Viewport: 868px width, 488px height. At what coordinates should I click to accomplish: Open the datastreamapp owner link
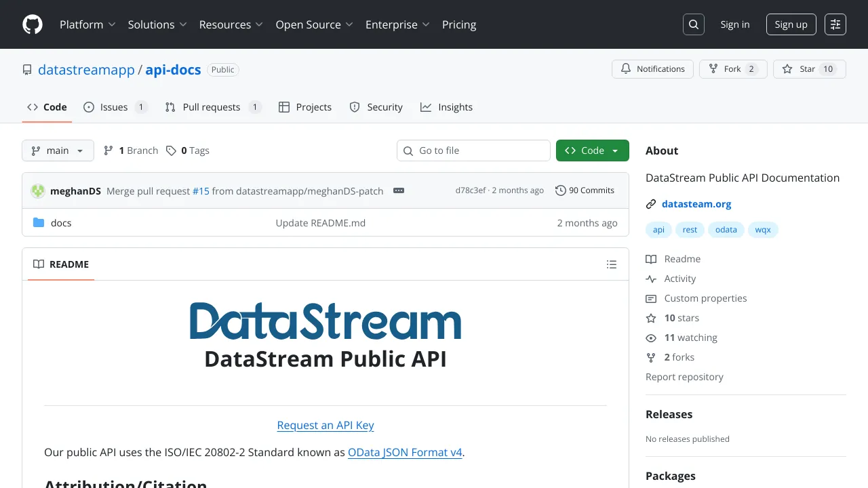(86, 70)
